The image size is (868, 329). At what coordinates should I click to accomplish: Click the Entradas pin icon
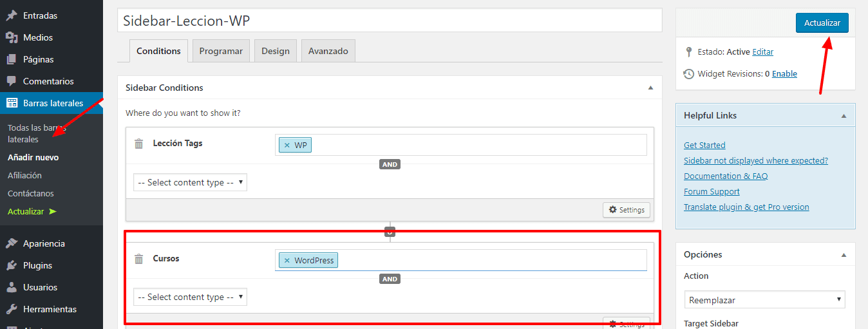click(12, 15)
